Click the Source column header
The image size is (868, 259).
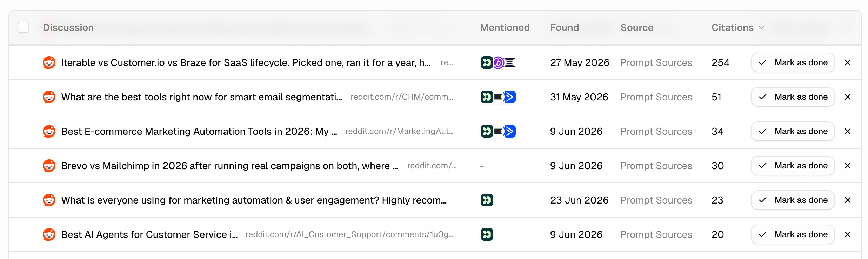(x=637, y=27)
